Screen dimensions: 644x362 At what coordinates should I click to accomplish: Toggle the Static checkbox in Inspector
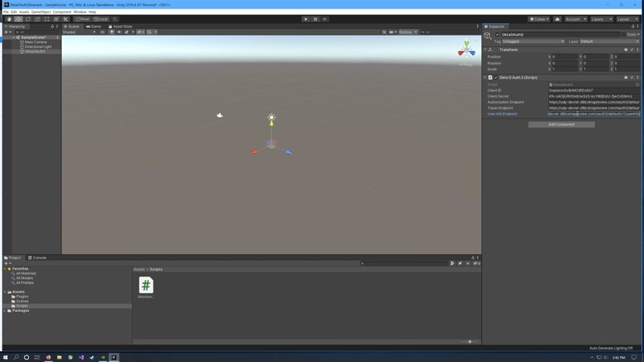tap(623, 34)
